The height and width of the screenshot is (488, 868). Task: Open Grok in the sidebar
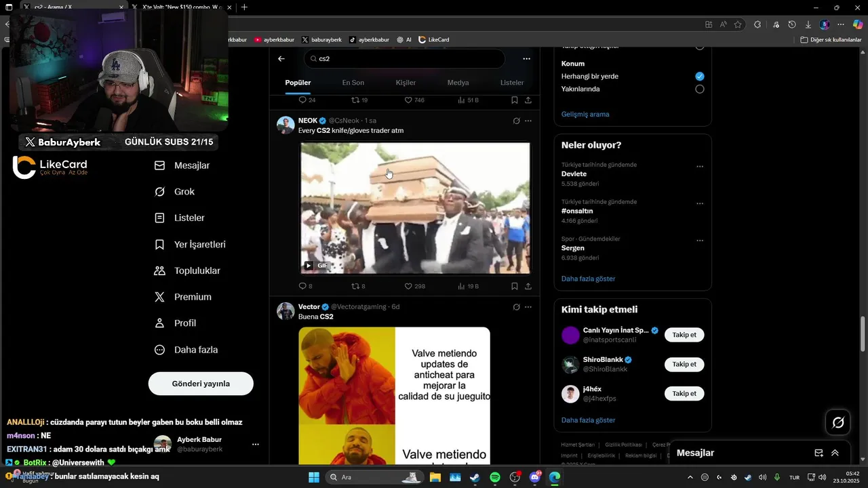174,192
